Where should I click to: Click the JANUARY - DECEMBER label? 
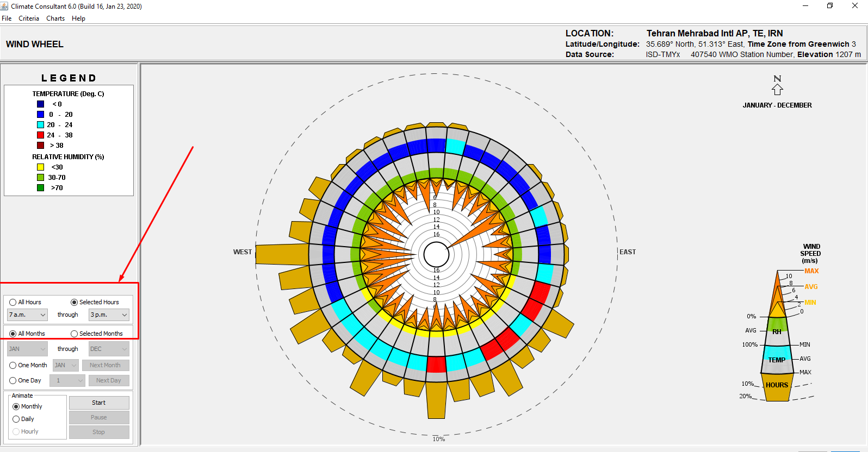(777, 105)
